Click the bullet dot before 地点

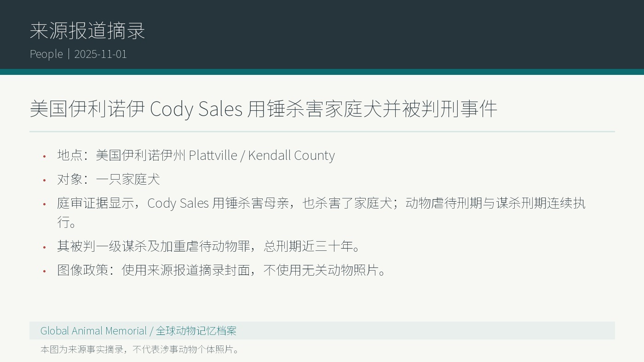coord(45,156)
